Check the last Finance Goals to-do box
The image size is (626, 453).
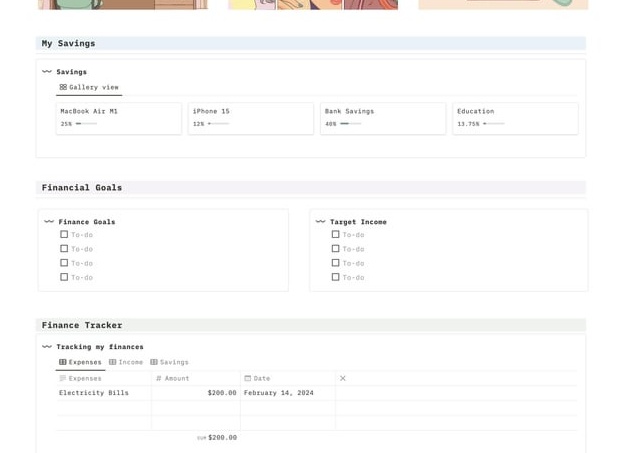(64, 277)
